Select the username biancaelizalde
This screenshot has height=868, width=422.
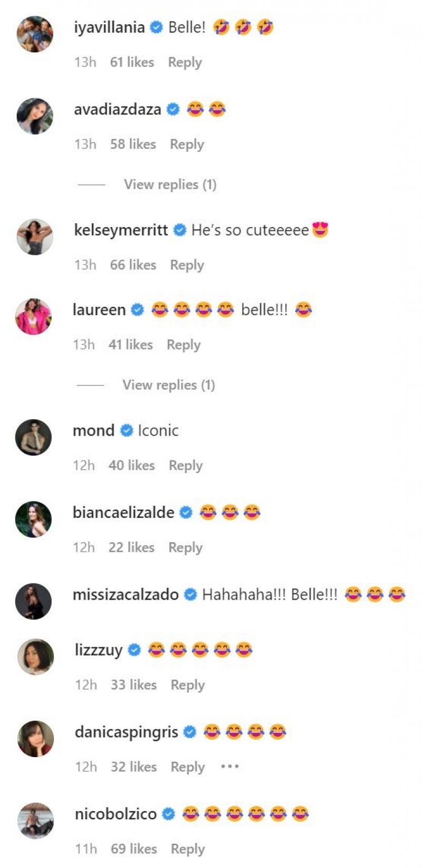coord(123,513)
